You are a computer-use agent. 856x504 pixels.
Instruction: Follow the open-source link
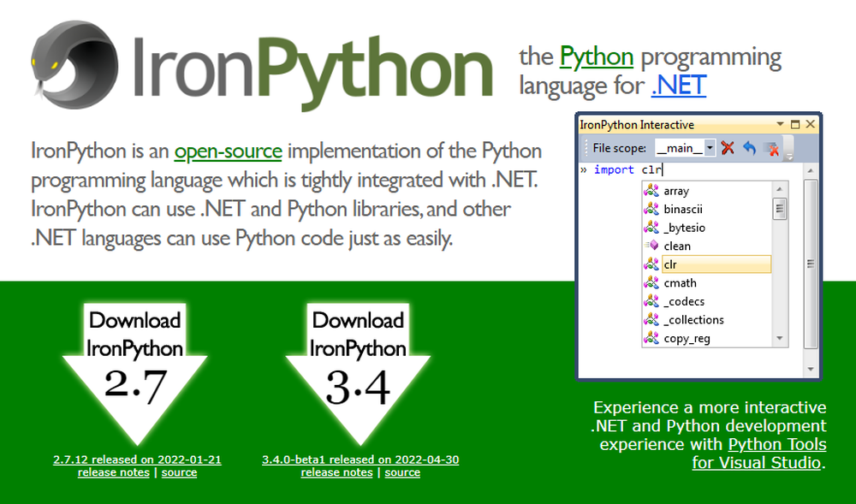coord(229,151)
